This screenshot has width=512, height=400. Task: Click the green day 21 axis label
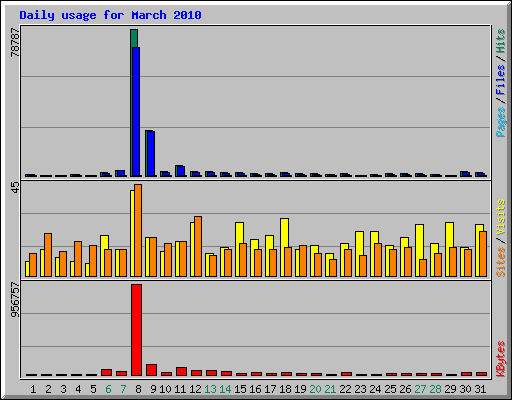coord(330,389)
